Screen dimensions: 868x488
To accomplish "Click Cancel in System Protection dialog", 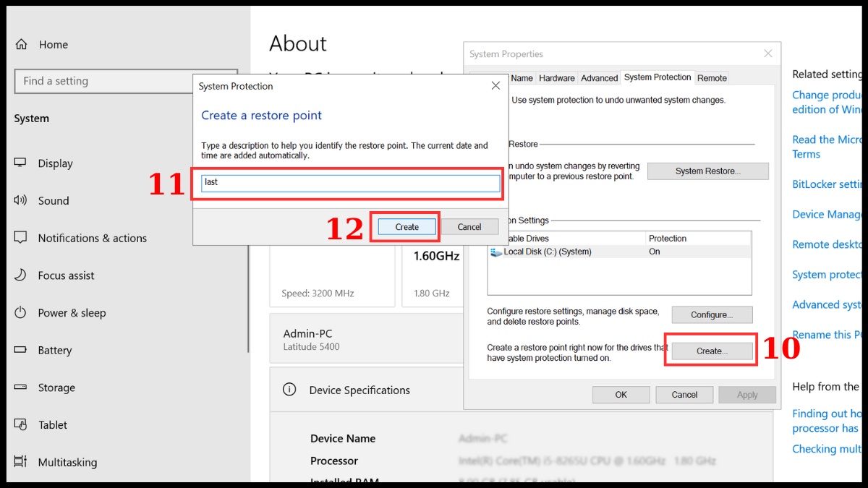I will 469,227.
